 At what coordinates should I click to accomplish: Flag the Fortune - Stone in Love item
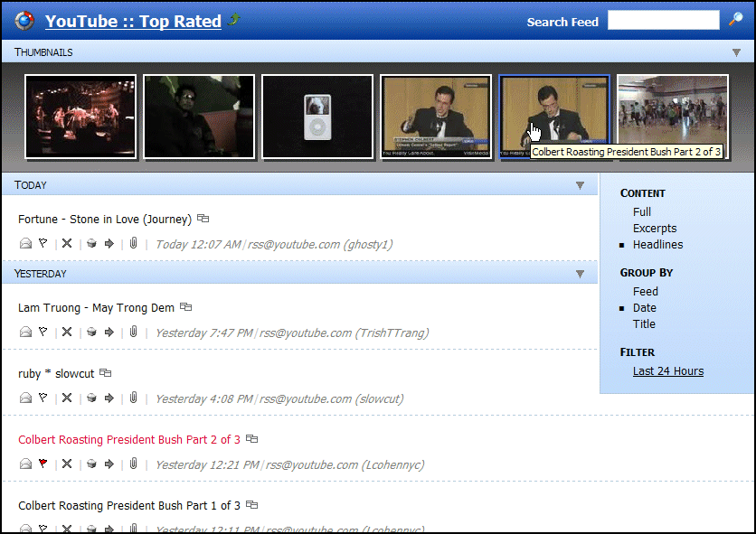click(43, 243)
